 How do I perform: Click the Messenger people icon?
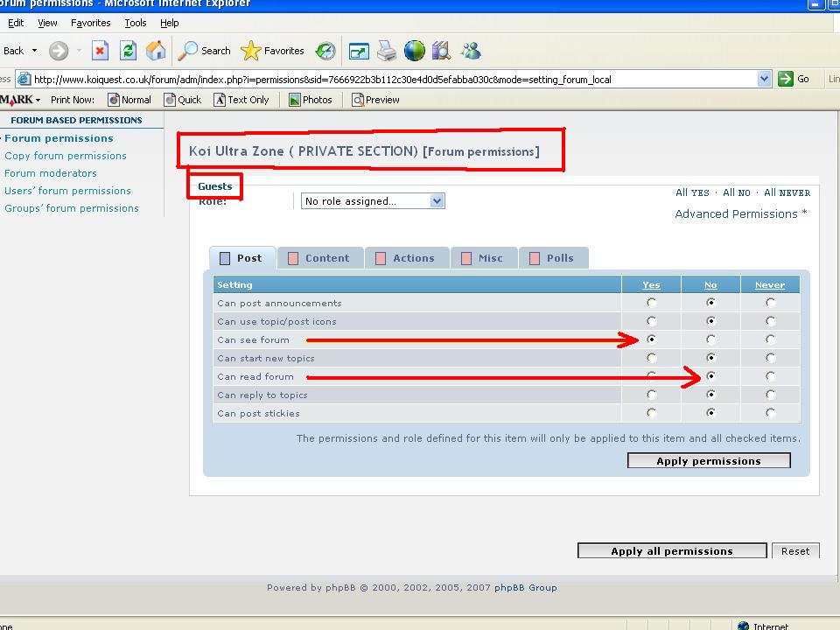471,51
